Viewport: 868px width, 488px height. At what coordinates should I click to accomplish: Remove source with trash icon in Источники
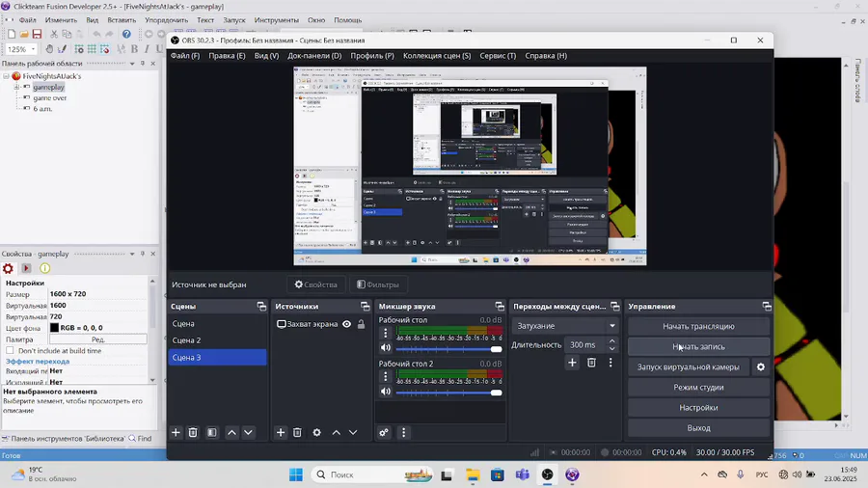(297, 432)
